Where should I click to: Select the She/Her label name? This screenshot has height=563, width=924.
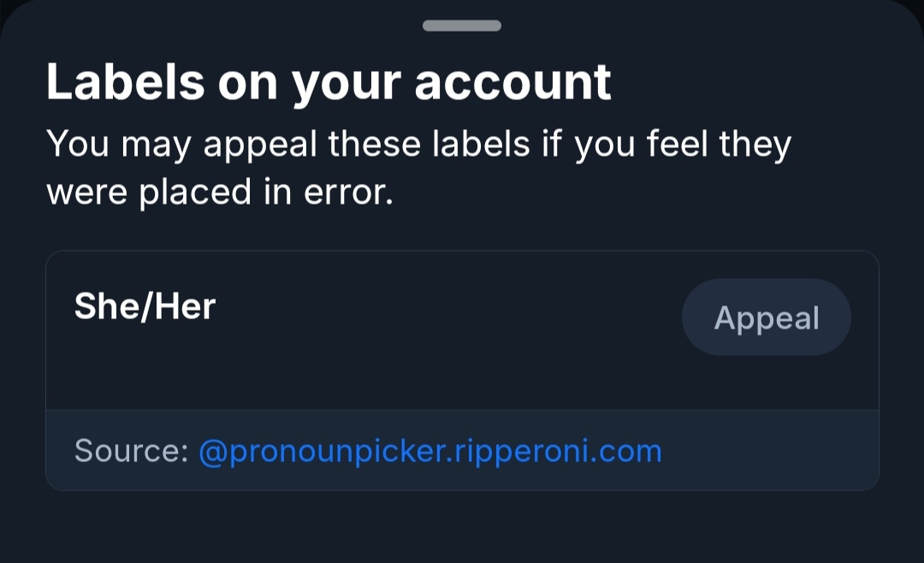pos(145,305)
